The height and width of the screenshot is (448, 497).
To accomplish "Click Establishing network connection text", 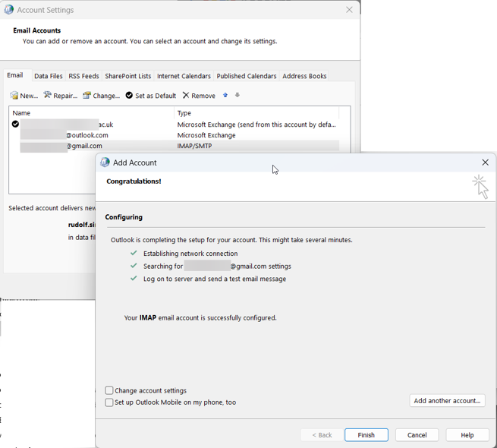I will click(190, 254).
